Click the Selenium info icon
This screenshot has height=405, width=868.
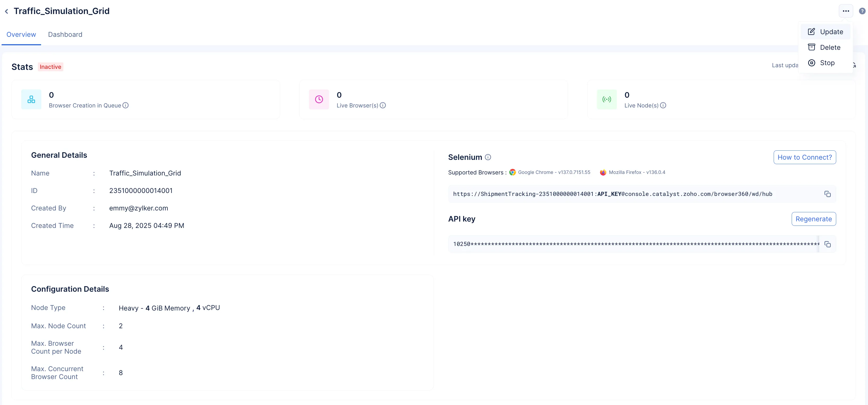(488, 157)
